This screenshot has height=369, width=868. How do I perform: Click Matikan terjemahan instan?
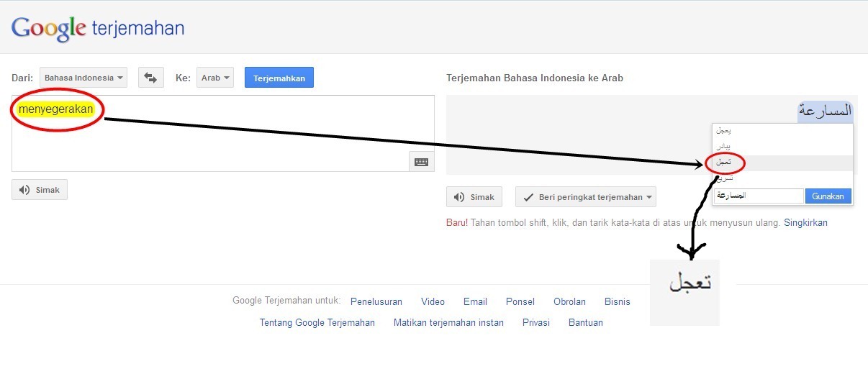click(x=448, y=322)
